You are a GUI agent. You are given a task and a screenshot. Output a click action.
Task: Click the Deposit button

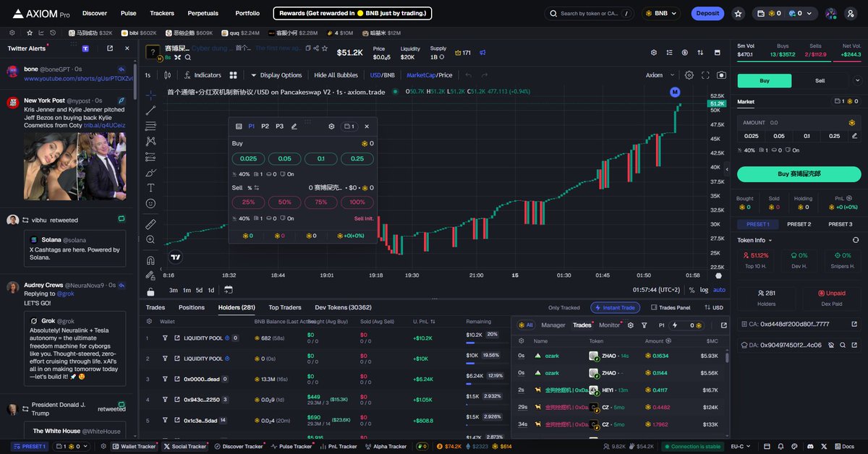707,13
